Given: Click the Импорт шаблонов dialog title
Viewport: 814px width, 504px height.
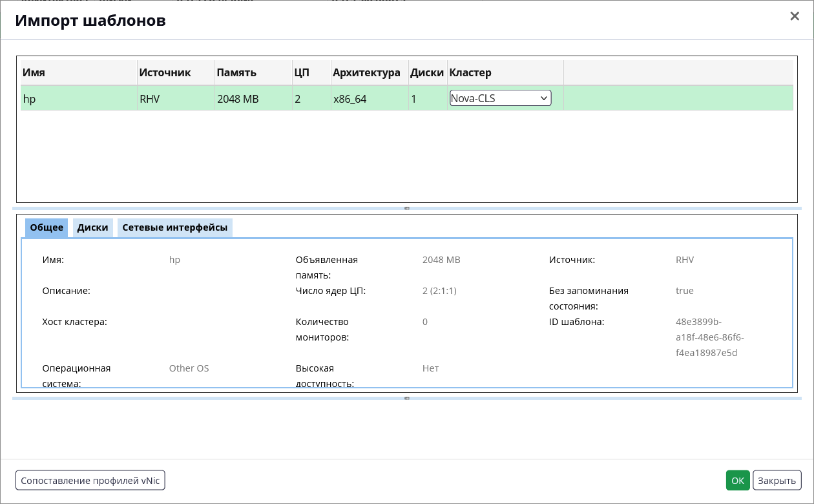Looking at the screenshot, I should pyautogui.click(x=90, y=21).
